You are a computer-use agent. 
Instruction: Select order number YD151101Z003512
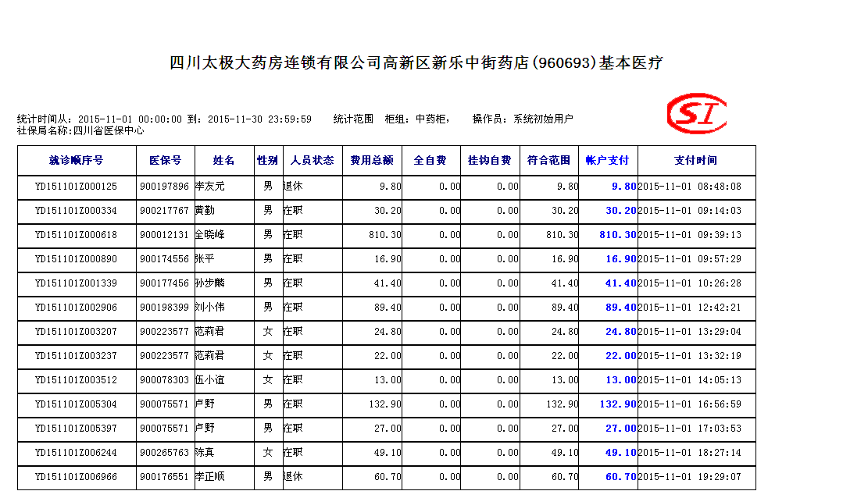(77, 380)
